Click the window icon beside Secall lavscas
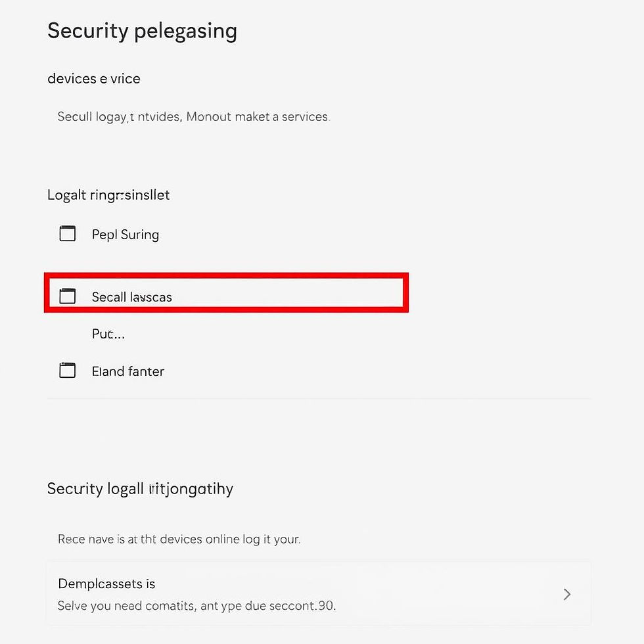 click(x=68, y=296)
